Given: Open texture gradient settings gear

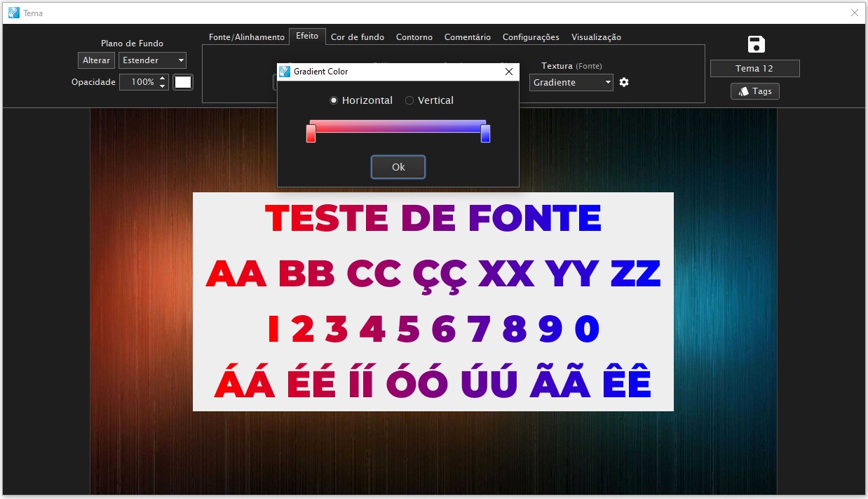Looking at the screenshot, I should click(624, 82).
